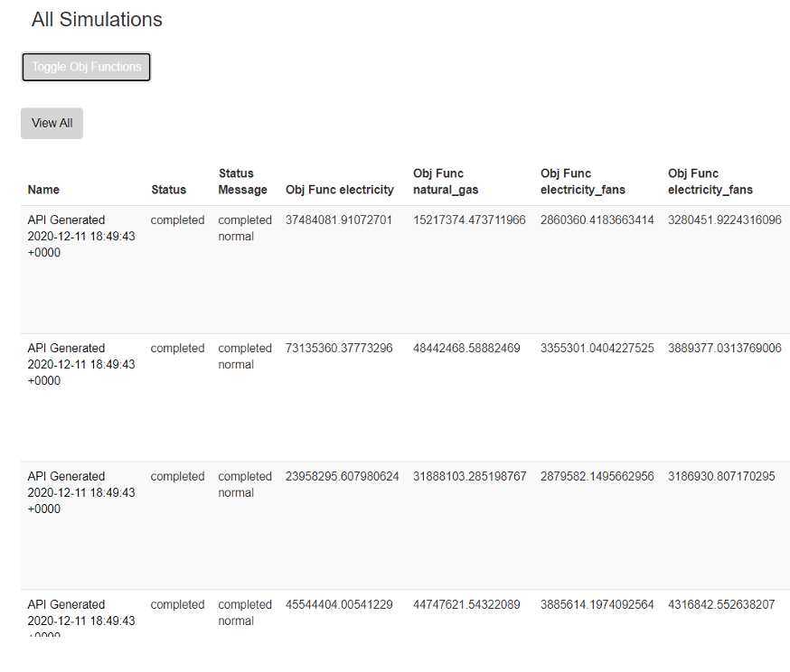Select fans value 4316842.552638207
This screenshot has height=672, width=790.
tap(721, 604)
